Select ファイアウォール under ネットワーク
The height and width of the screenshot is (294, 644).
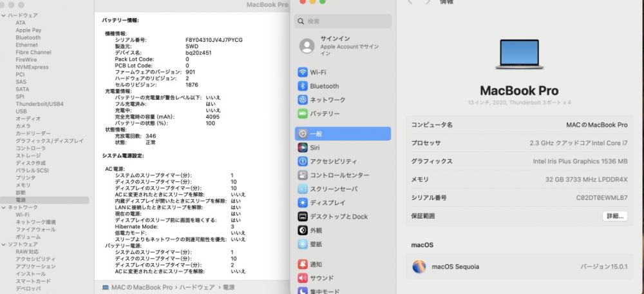[35, 230]
